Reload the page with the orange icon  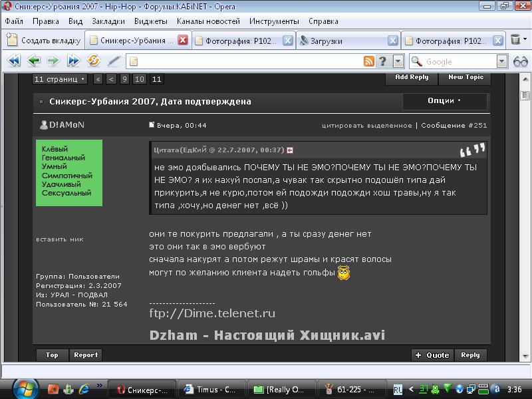coord(94,61)
